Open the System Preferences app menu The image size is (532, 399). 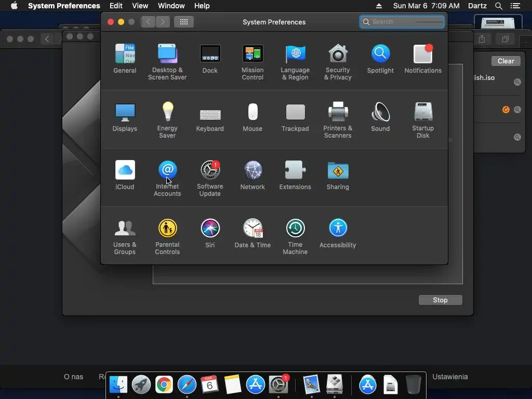click(64, 6)
